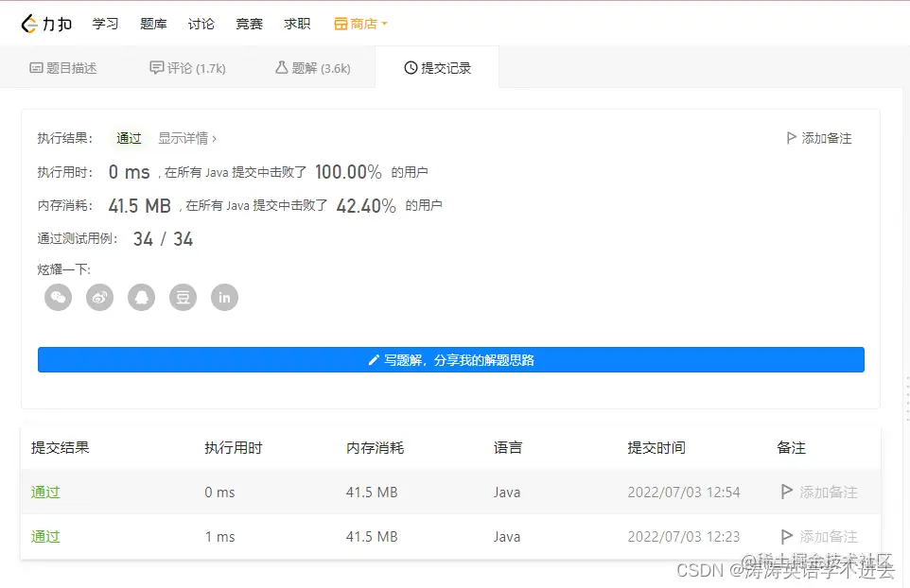The height and width of the screenshot is (588, 910).
Task: Open the 通过 link of the latest submission
Action: tap(44, 492)
